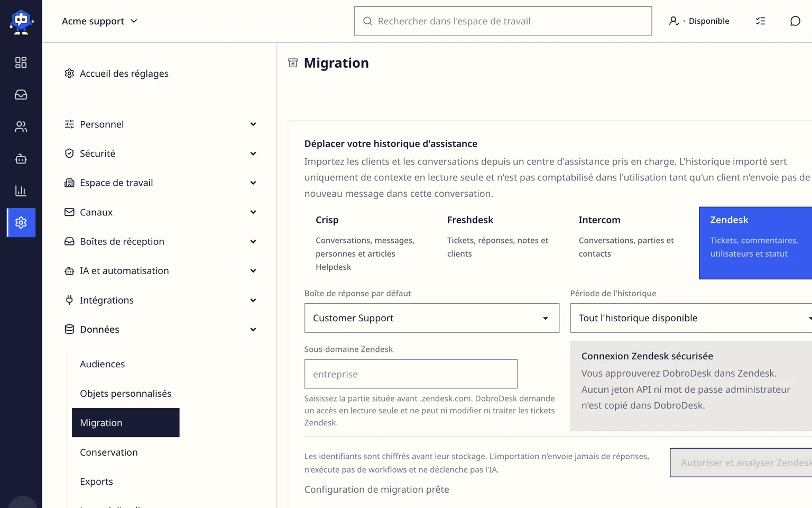Expand the Personnel settings section
Image resolution: width=812 pixels, height=508 pixels.
coord(160,124)
